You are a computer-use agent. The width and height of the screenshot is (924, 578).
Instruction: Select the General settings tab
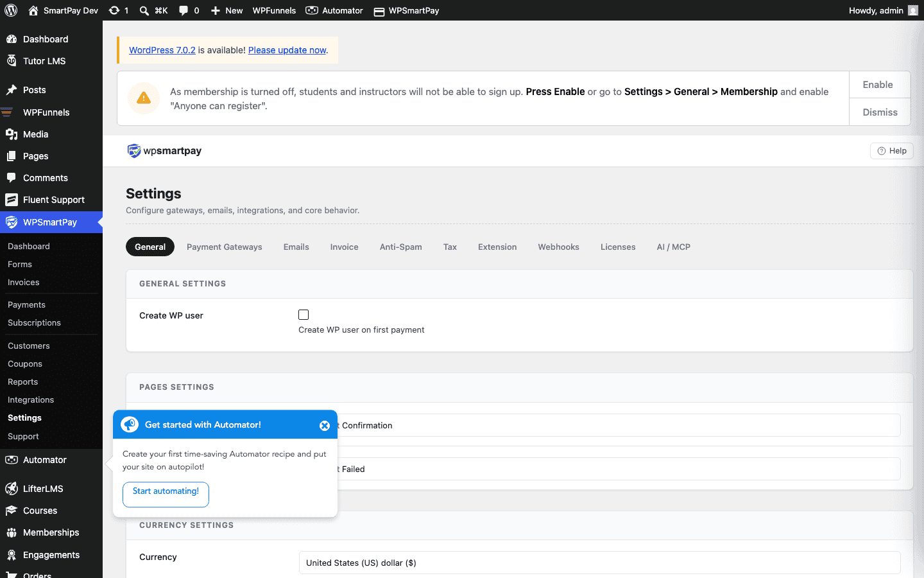click(150, 247)
